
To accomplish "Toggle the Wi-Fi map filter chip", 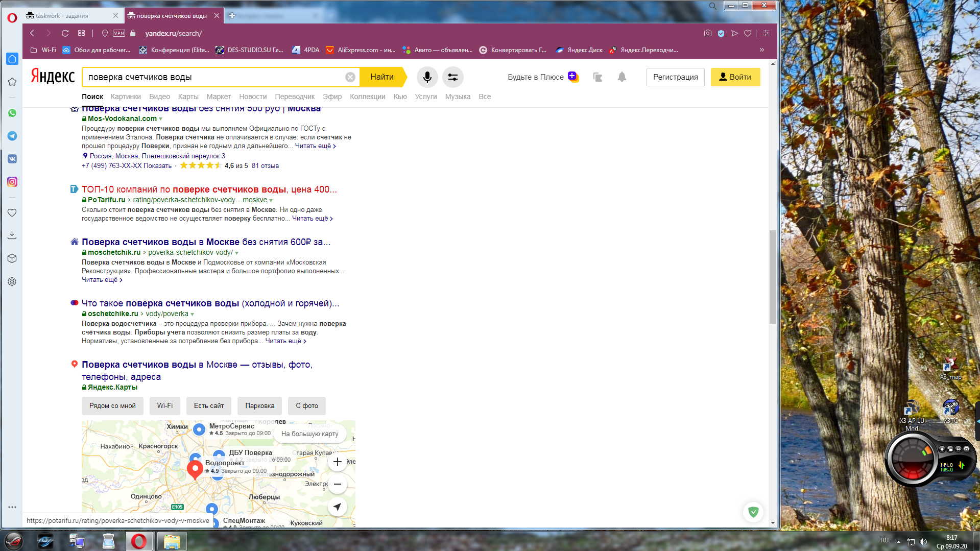I will point(165,406).
